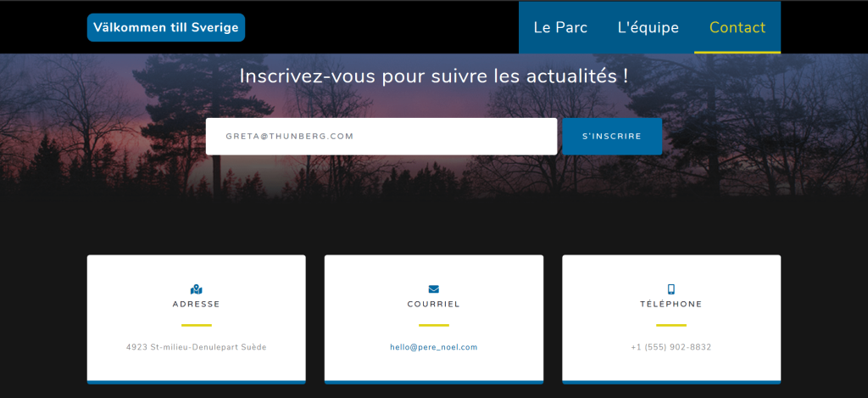Focus the greta@thunberg.com email field
This screenshot has height=398, width=868.
381,137
